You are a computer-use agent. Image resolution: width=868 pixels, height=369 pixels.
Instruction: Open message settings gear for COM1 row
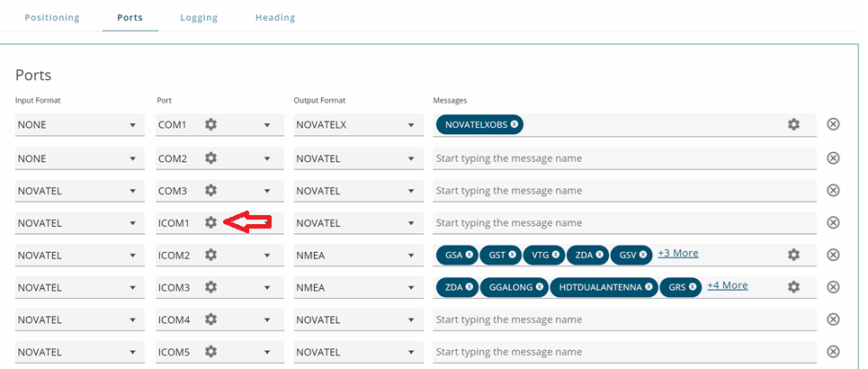(x=794, y=125)
